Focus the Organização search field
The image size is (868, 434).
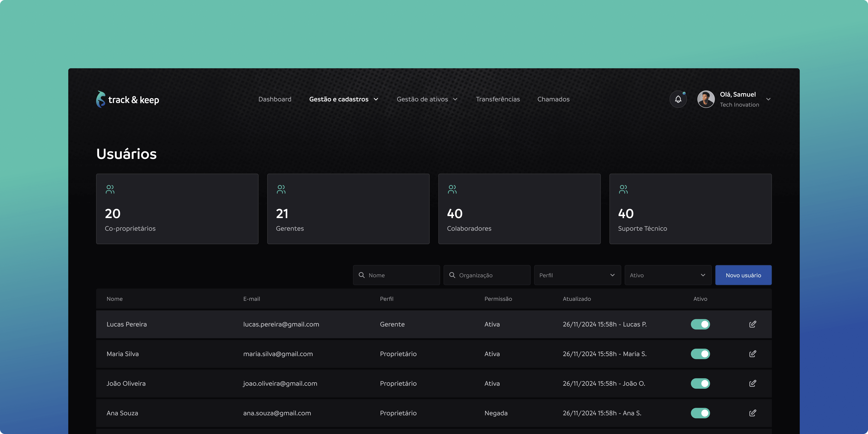pos(487,275)
